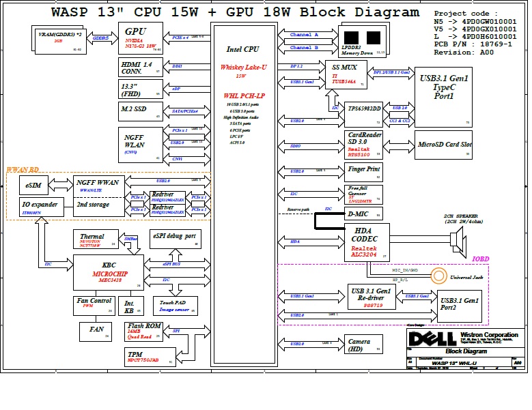The image size is (532, 410).
Task: Click the GDDR5 arrow beside the GPU
Action: tap(102, 38)
